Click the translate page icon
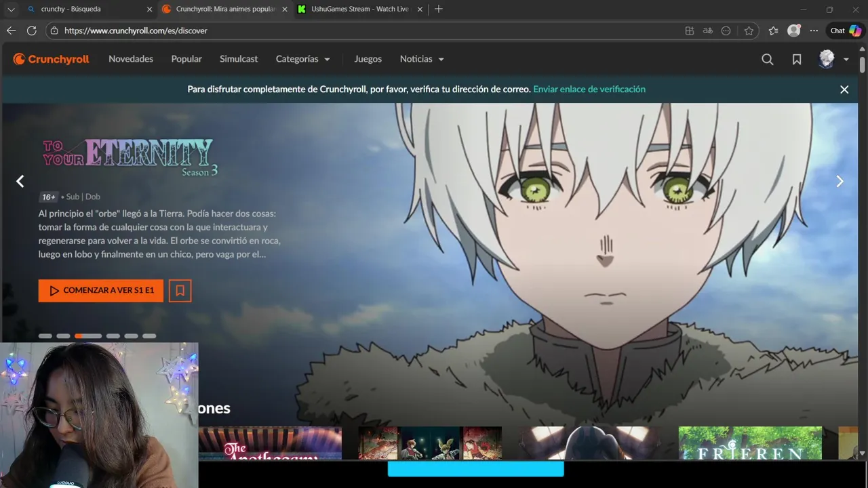The image size is (868, 488). (708, 30)
